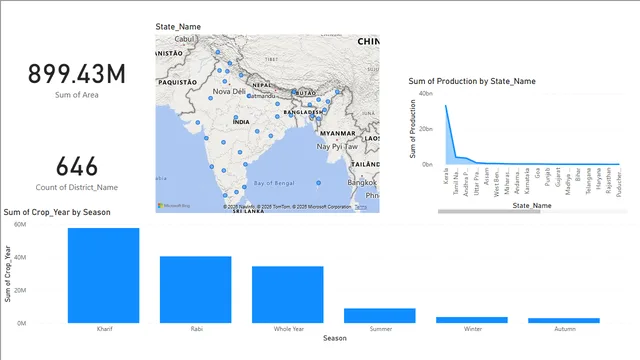Click the Tamil Na... axis label

[456, 181]
